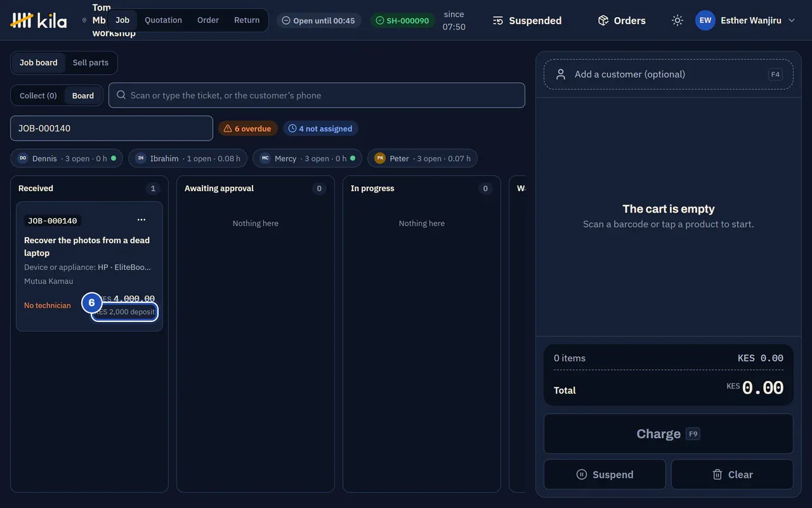Click the customer person icon
Screen dimensions: 812x508
561,74
